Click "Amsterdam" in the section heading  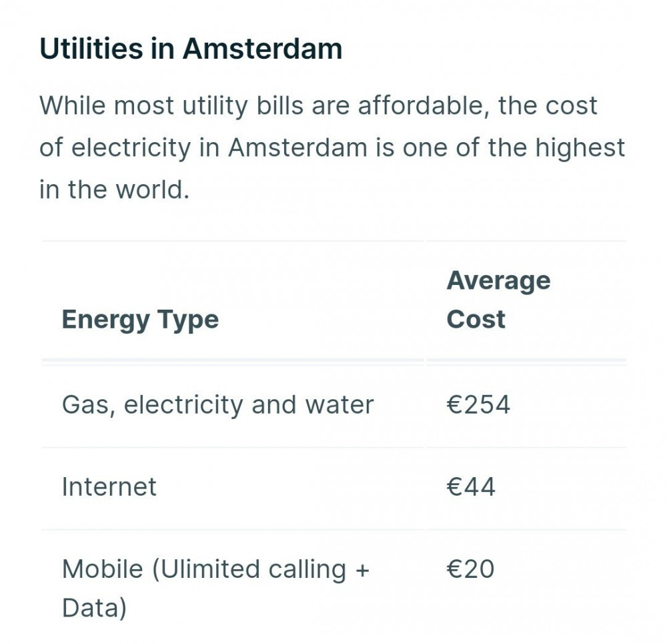pos(262,49)
